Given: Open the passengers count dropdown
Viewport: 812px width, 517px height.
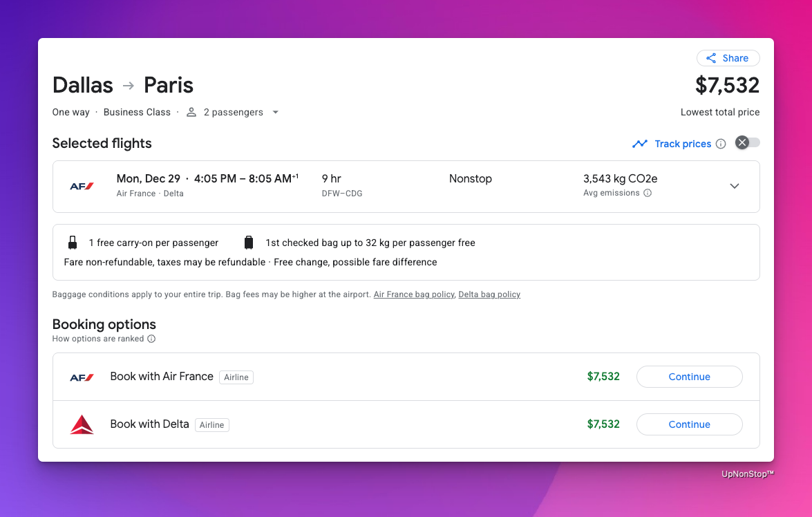Looking at the screenshot, I should pyautogui.click(x=275, y=113).
